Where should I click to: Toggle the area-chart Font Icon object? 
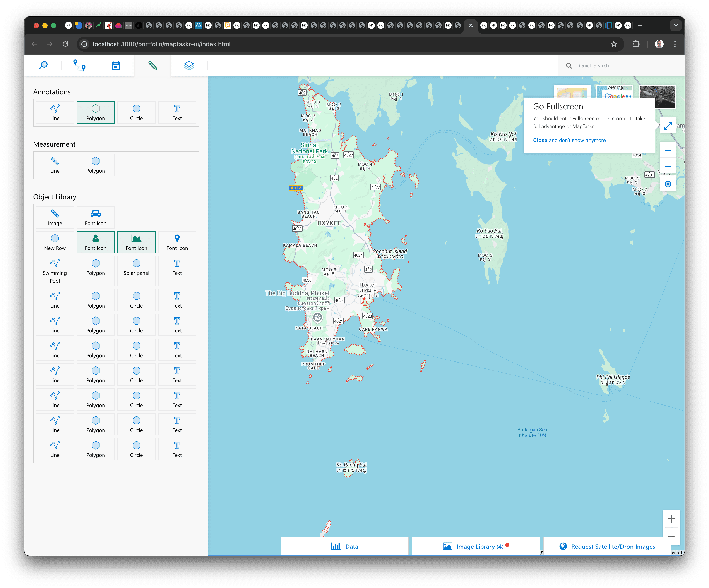[136, 242]
